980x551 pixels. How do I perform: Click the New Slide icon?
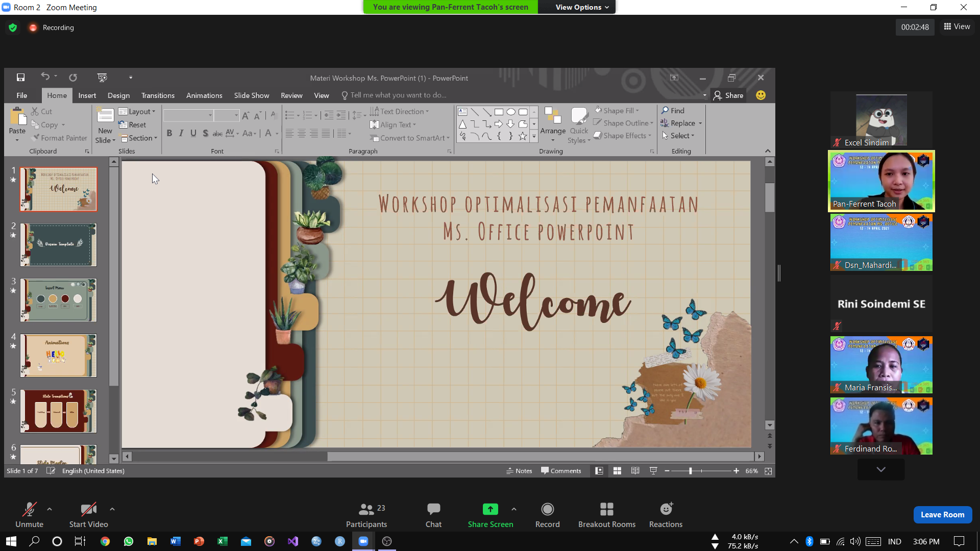105,116
